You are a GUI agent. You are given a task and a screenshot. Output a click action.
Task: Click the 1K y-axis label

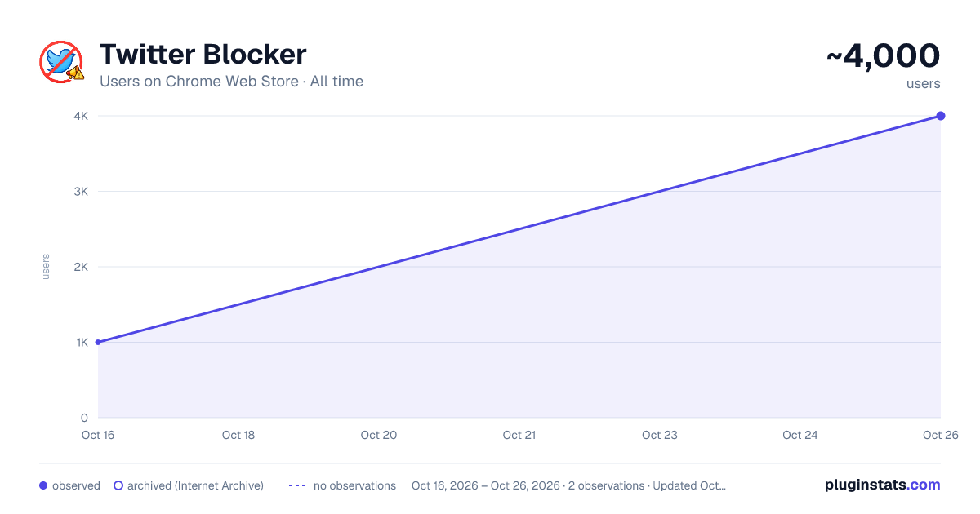(x=82, y=343)
